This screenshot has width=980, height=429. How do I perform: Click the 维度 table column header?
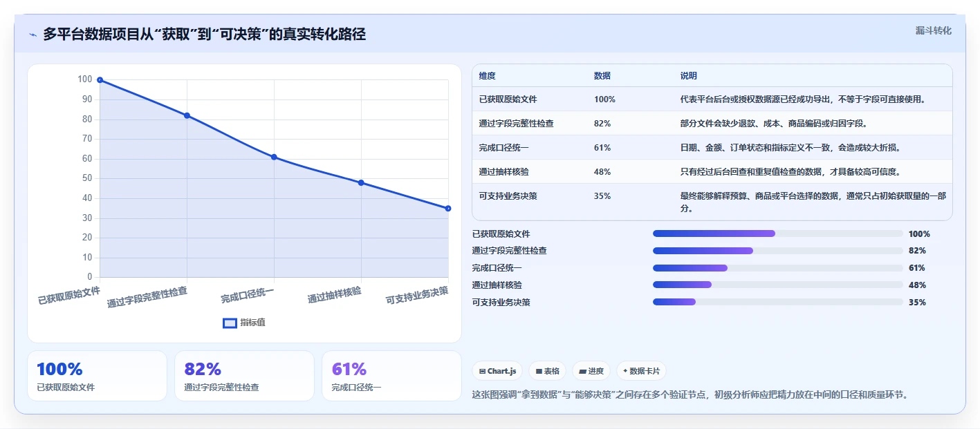(487, 76)
